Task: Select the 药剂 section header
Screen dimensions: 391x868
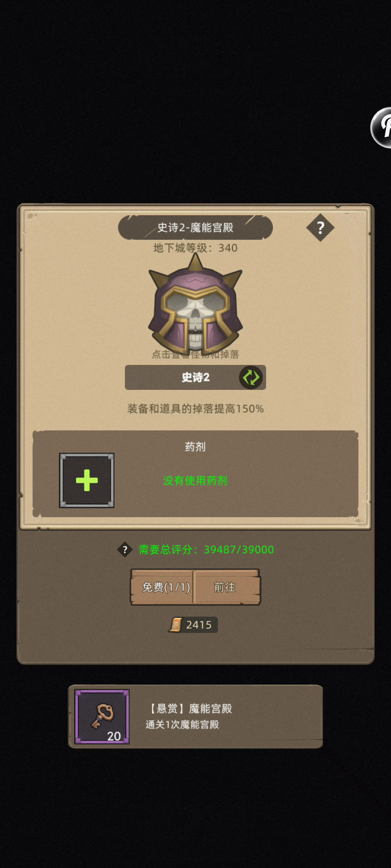Action: (x=195, y=447)
